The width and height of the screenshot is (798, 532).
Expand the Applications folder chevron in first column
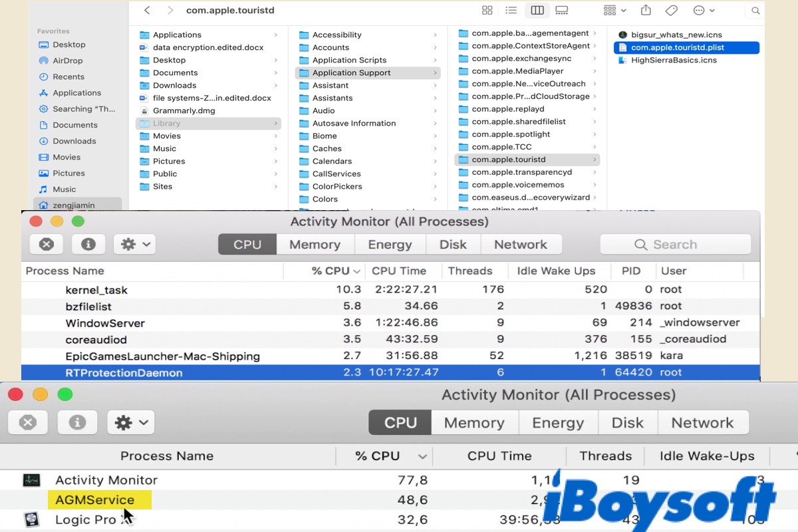click(276, 35)
